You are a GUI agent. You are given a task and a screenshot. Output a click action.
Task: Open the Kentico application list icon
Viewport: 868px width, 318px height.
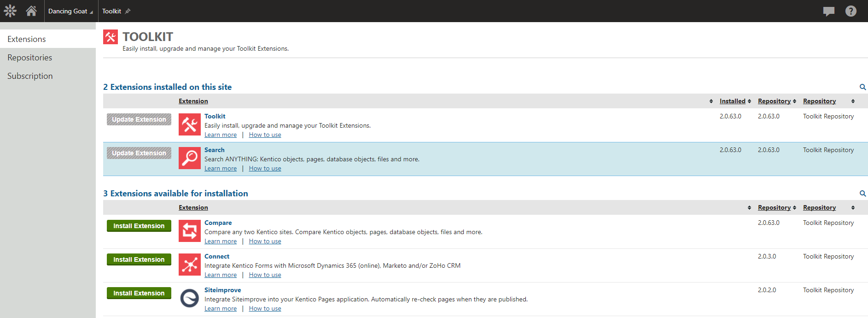(x=10, y=11)
